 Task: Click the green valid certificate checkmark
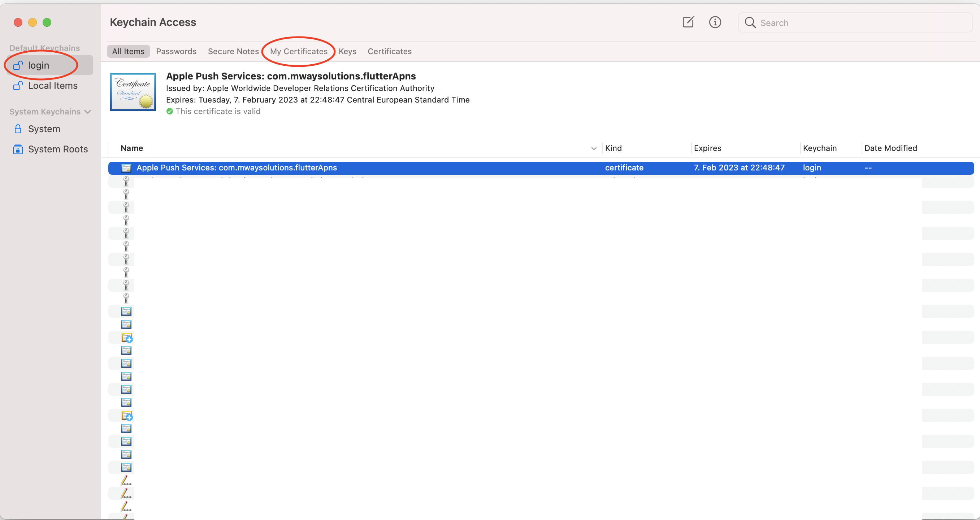[170, 112]
